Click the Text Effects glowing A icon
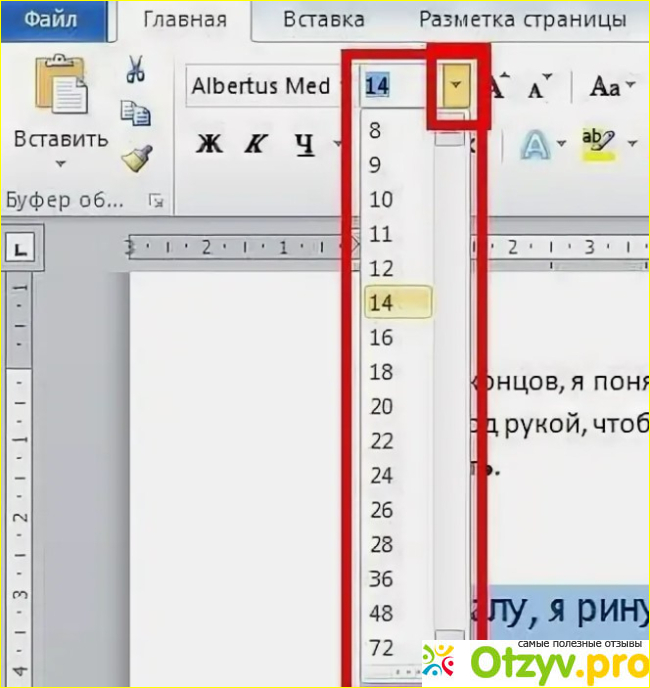 point(537,146)
